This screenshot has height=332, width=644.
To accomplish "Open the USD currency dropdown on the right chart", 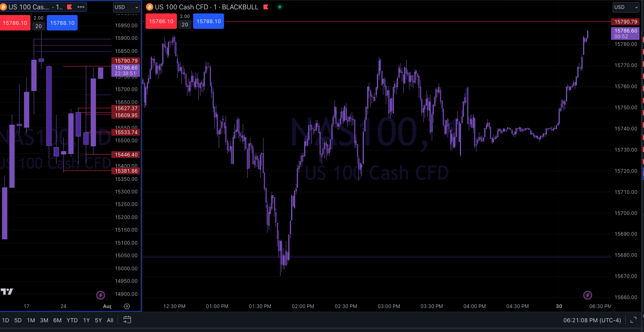I will point(626,7).
